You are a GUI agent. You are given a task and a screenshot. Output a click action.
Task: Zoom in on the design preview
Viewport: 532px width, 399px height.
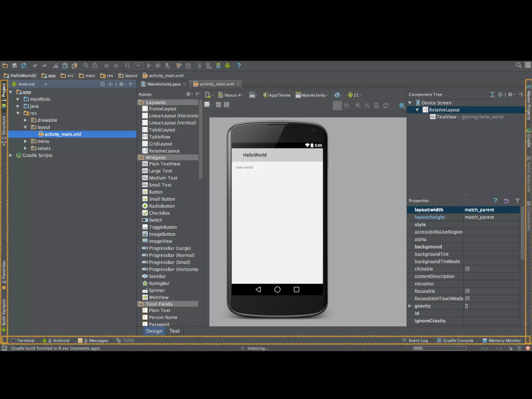pyautogui.click(x=358, y=105)
